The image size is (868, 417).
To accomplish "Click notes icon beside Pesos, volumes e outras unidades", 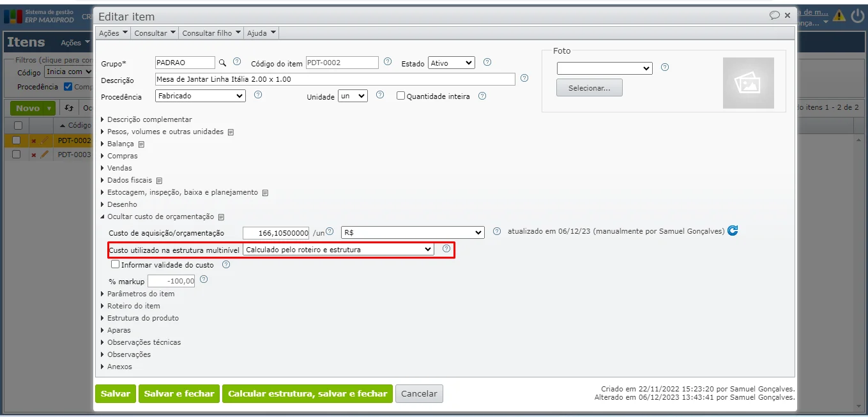I will point(231,132).
